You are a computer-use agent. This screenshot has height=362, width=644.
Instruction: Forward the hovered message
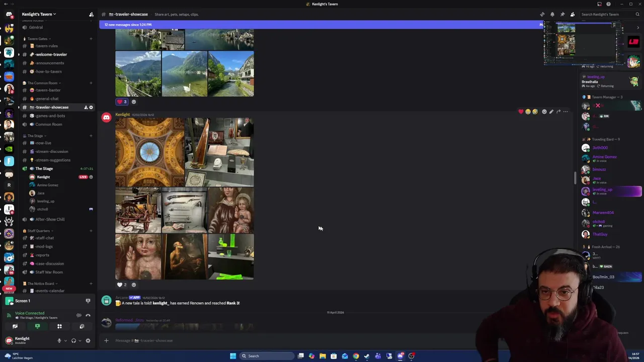(x=558, y=112)
